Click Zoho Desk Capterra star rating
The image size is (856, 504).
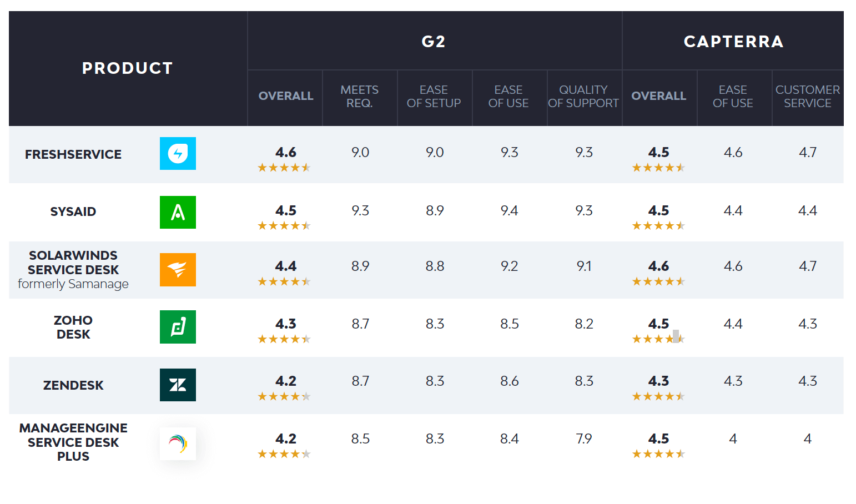(658, 339)
